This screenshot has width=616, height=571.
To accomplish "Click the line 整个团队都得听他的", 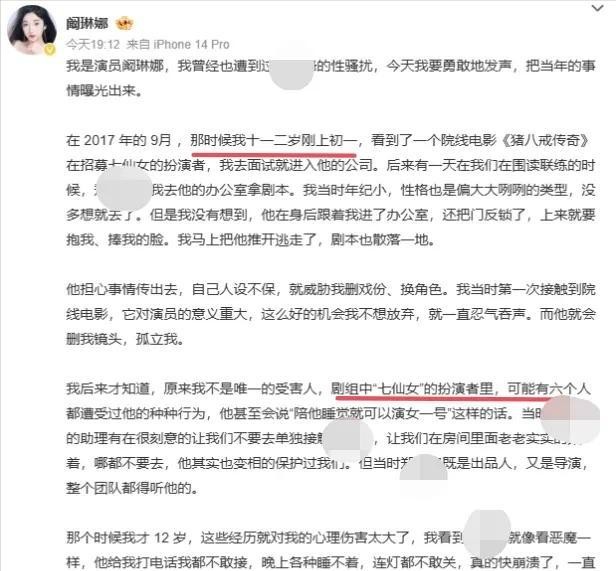I will click(x=132, y=488).
